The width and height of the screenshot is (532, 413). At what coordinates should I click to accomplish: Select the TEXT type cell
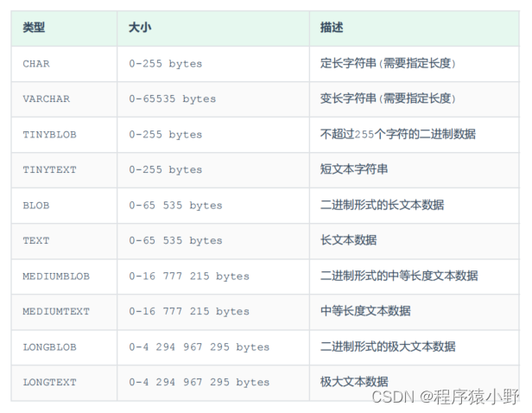pos(36,241)
